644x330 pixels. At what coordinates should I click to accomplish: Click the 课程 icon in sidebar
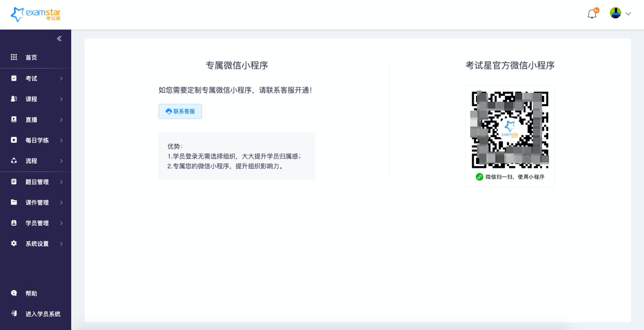coord(14,99)
